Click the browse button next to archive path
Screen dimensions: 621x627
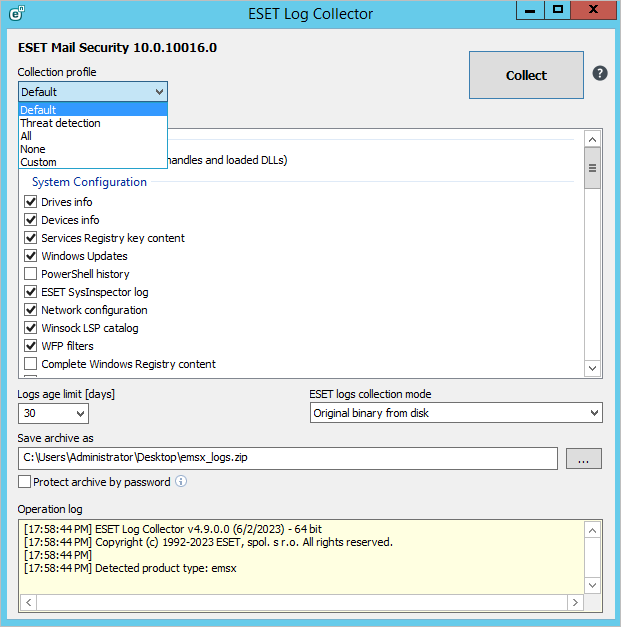coord(584,458)
